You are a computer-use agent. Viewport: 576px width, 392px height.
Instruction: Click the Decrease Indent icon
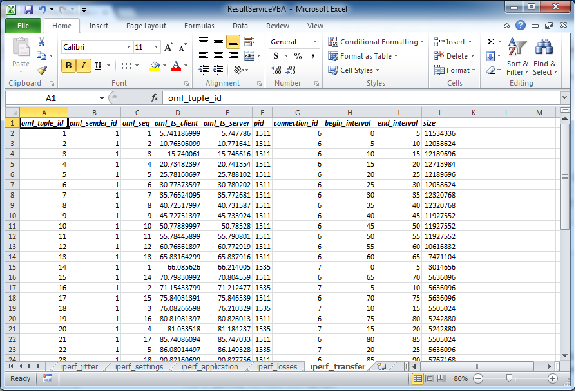click(x=204, y=70)
